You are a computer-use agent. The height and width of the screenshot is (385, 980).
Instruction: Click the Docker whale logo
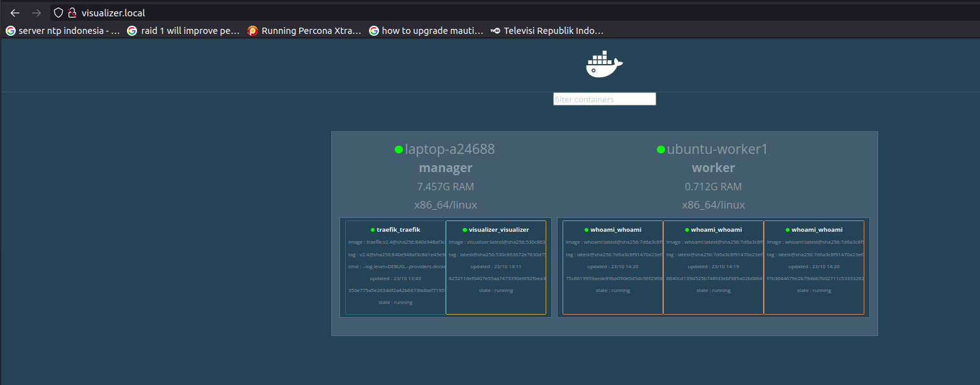[603, 64]
